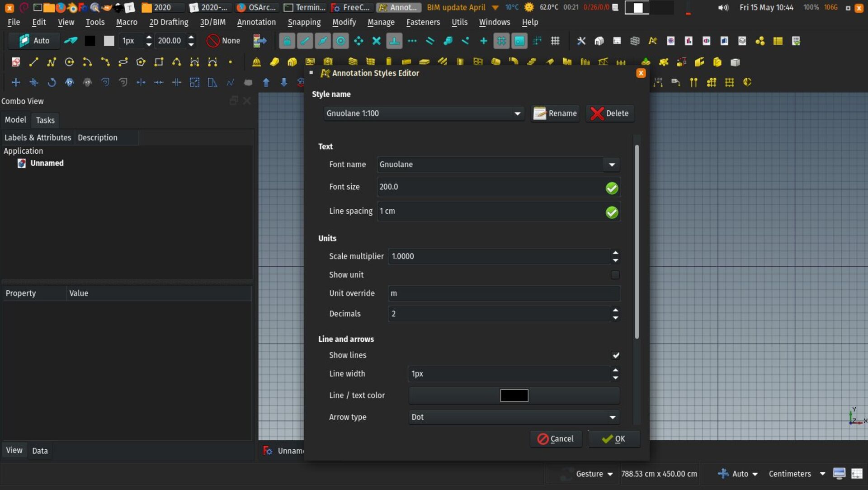Select the Draft Line tool
Viewport: 868px width, 490px height.
pyautogui.click(x=33, y=62)
